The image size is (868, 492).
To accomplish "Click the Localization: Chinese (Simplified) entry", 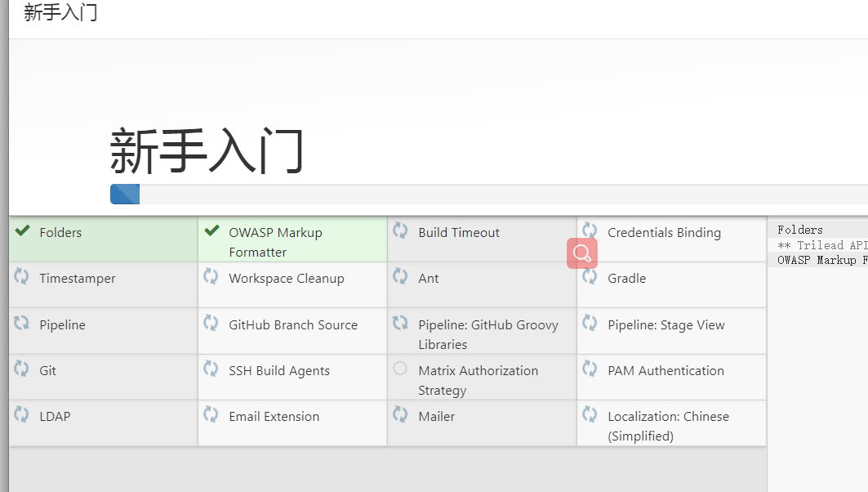I will click(x=668, y=425).
